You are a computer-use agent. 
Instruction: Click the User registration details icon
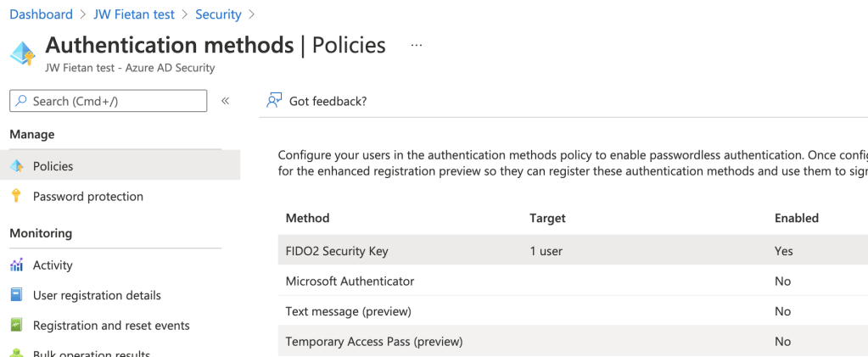coord(16,295)
